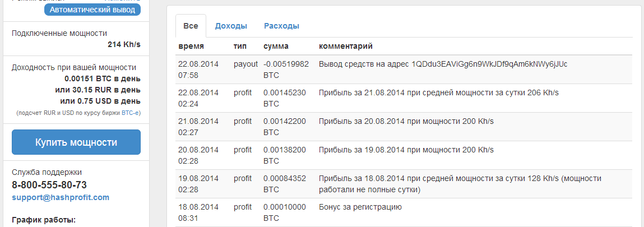Click the payout wallet address 1QDdu3EAViGg6n9WkJDf9qAm6kNWy6jJUc
The image size is (644, 227).
(x=489, y=64)
